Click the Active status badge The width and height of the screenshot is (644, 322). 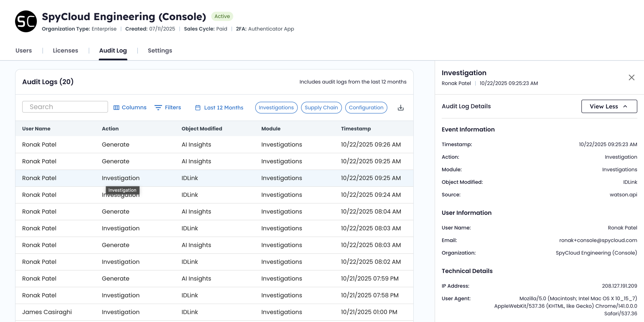coord(222,16)
